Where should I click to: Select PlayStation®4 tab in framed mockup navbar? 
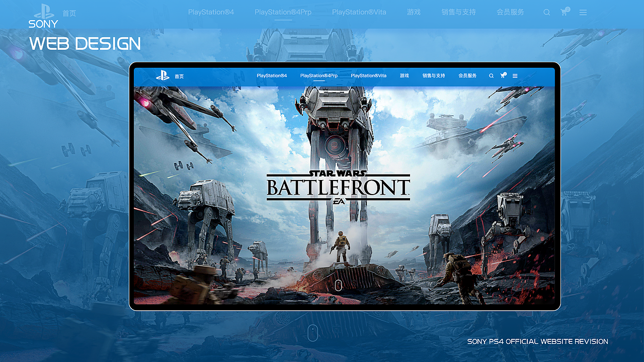coord(272,75)
